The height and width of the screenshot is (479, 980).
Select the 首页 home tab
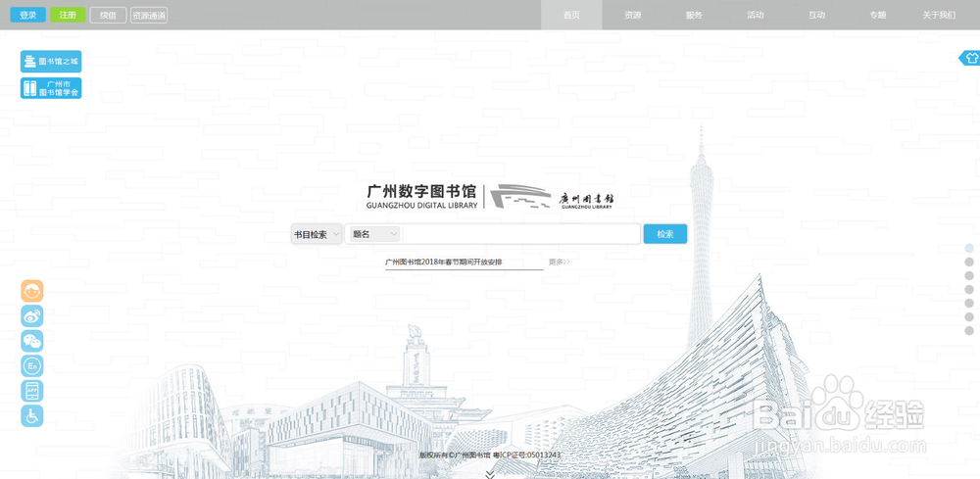pos(571,15)
